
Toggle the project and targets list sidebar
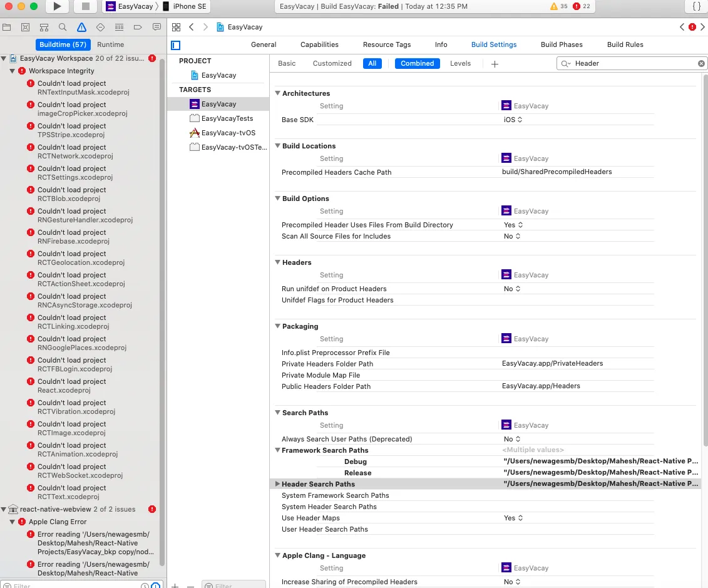(x=176, y=45)
